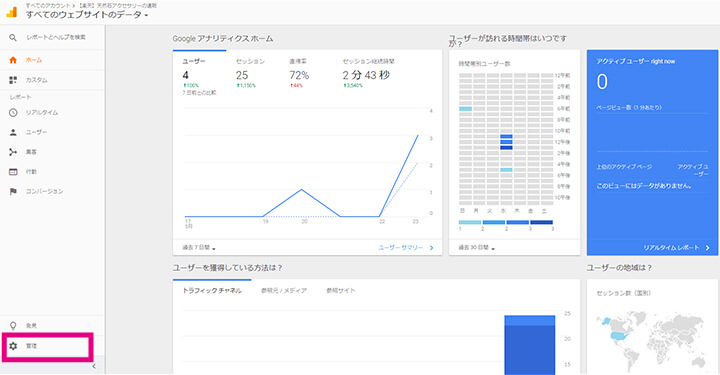
Task: Switch to the 参照元 / メディア tab
Action: (284, 291)
